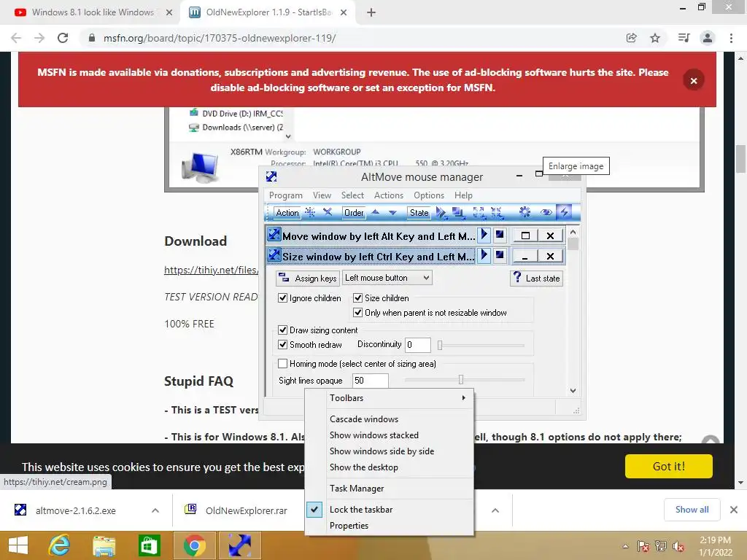Open the Actions menu in AltMove
This screenshot has width=747, height=560.
[389, 195]
